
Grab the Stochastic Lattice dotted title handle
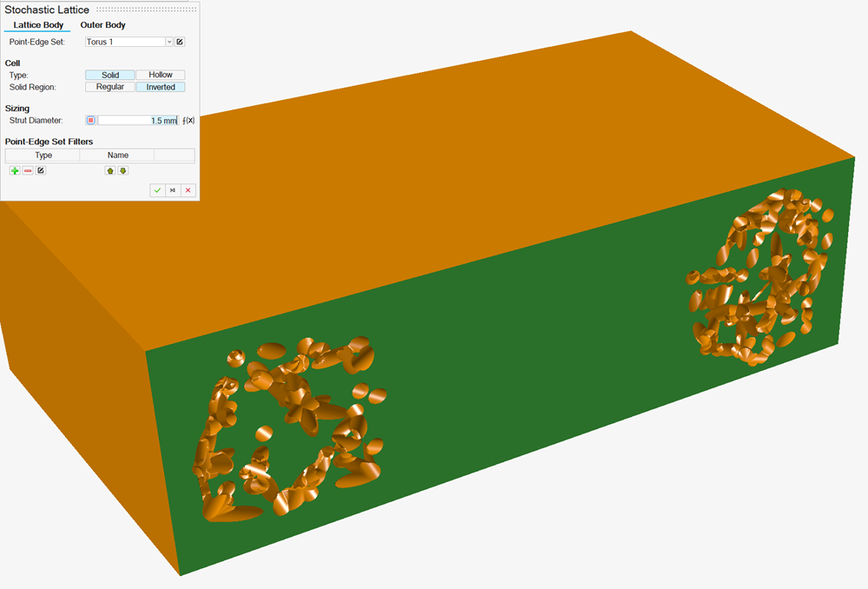point(146,10)
